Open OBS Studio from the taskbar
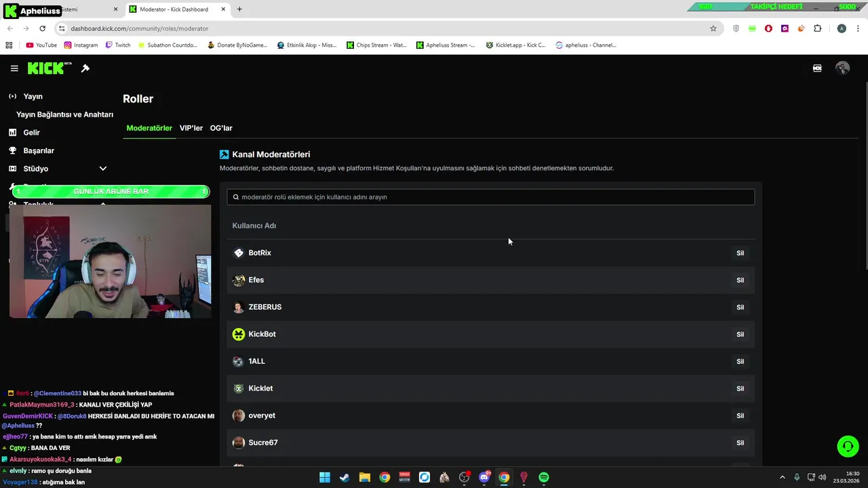 tap(464, 477)
